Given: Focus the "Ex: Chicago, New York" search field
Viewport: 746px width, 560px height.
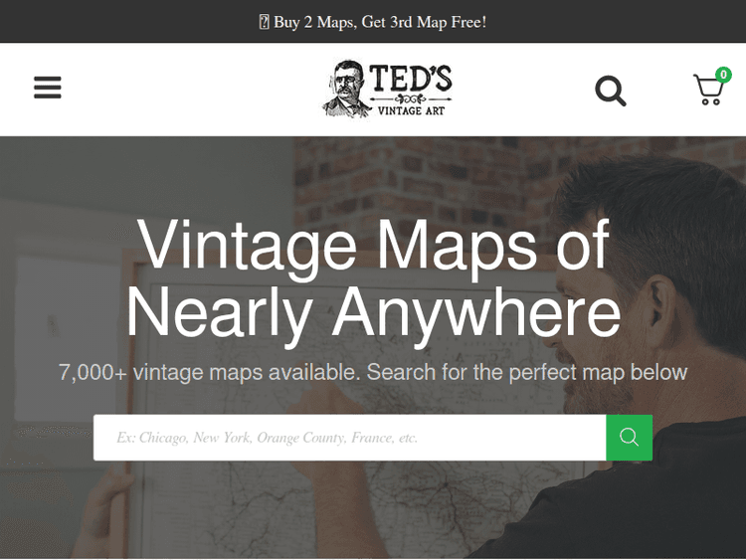Looking at the screenshot, I should pos(350,438).
